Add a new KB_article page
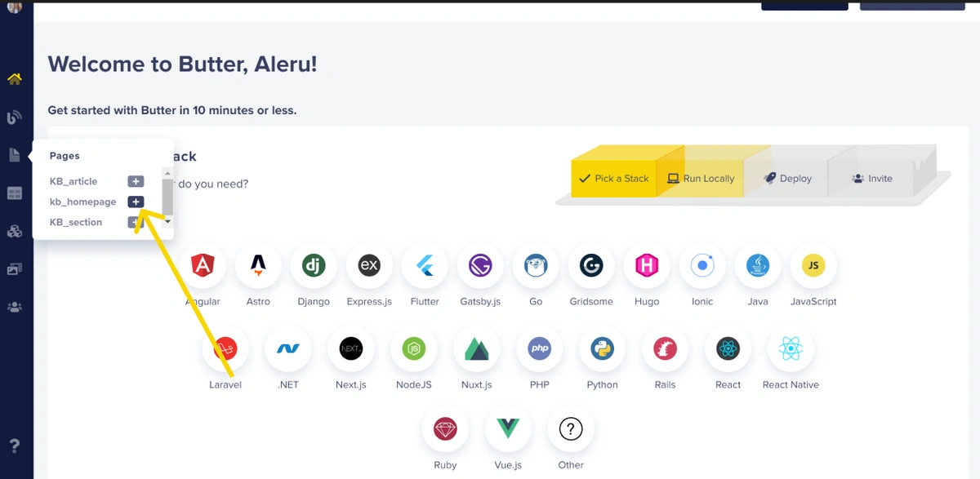This screenshot has height=479, width=980. pos(136,181)
